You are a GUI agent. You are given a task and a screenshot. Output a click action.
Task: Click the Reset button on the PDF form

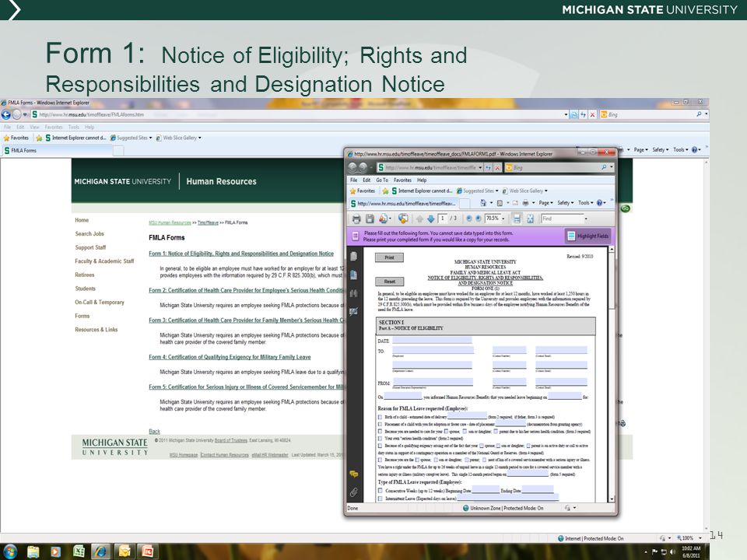coord(389,282)
